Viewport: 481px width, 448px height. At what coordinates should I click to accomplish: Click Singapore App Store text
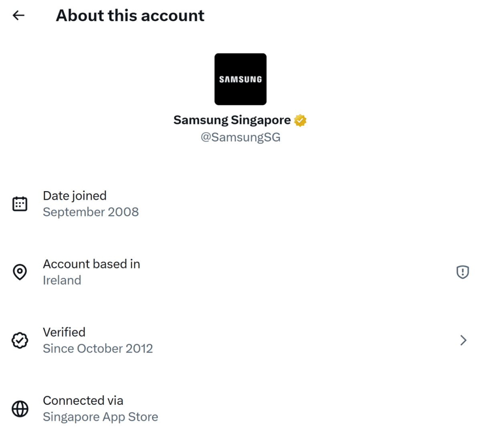point(101,417)
